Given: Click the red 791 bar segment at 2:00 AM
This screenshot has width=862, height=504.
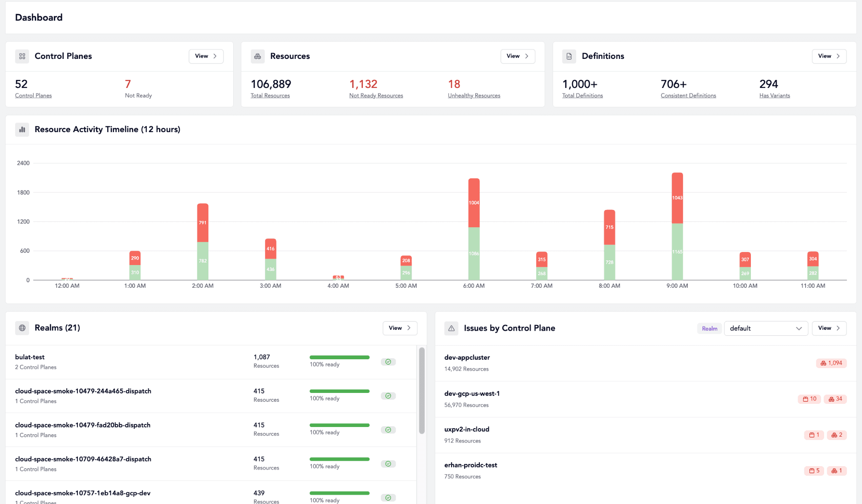Looking at the screenshot, I should tap(203, 223).
